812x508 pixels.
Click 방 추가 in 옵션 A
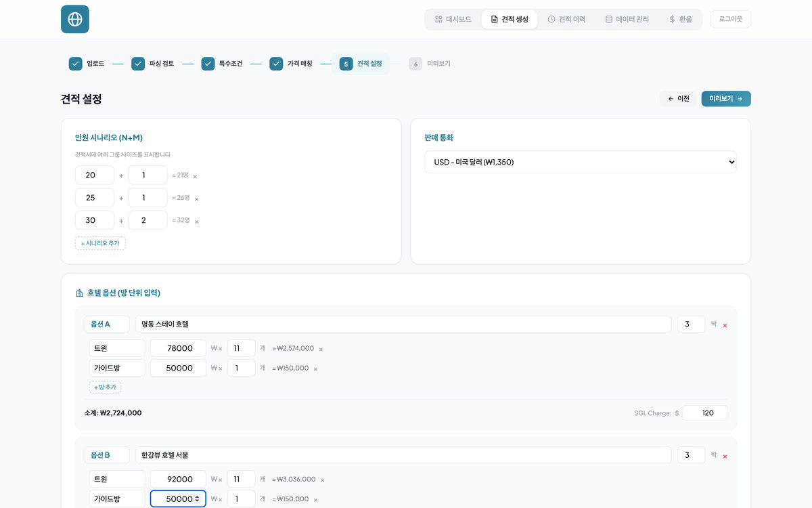point(105,387)
